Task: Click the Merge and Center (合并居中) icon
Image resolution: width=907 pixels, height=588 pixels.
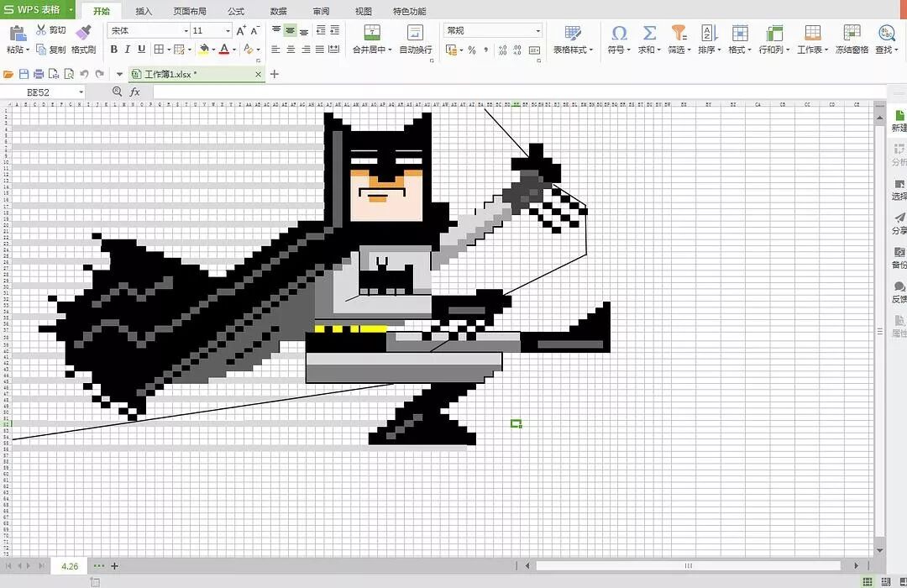Action: (x=372, y=33)
